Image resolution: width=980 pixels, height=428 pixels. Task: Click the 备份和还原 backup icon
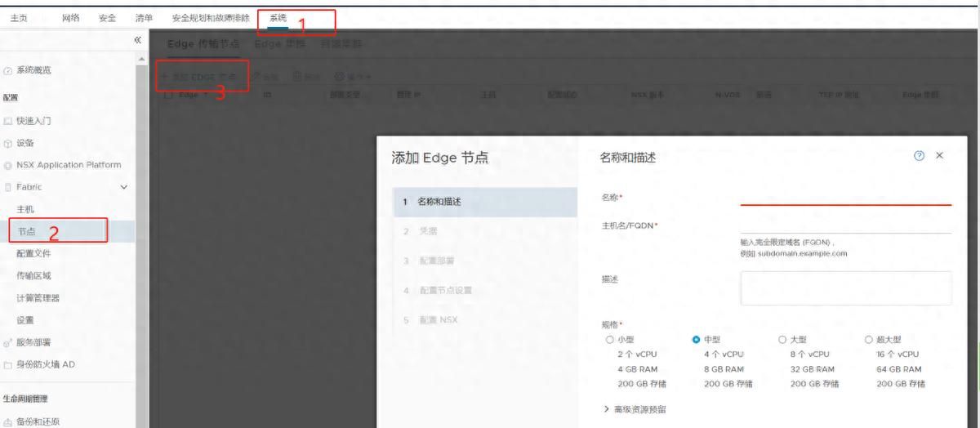7,422
